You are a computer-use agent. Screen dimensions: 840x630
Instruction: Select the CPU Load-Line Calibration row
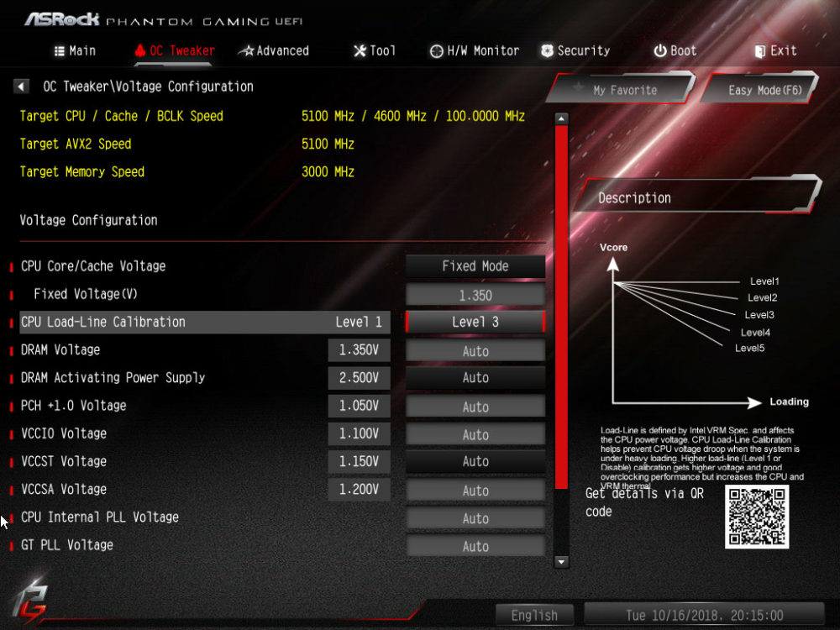pos(205,322)
